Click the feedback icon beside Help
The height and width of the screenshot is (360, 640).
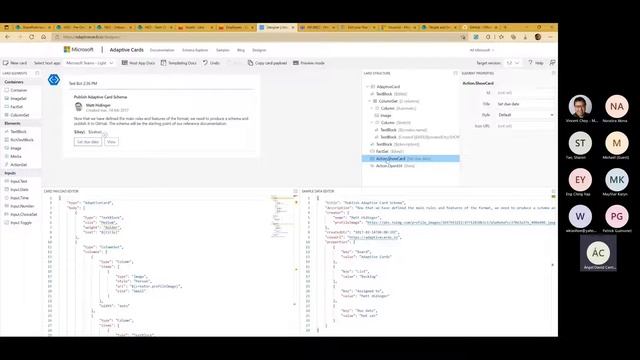(x=552, y=63)
